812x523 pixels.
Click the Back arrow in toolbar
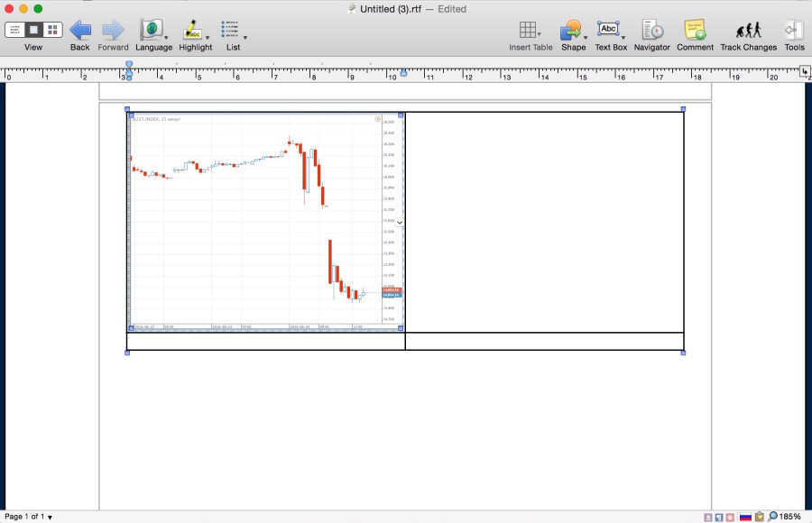pos(80,30)
